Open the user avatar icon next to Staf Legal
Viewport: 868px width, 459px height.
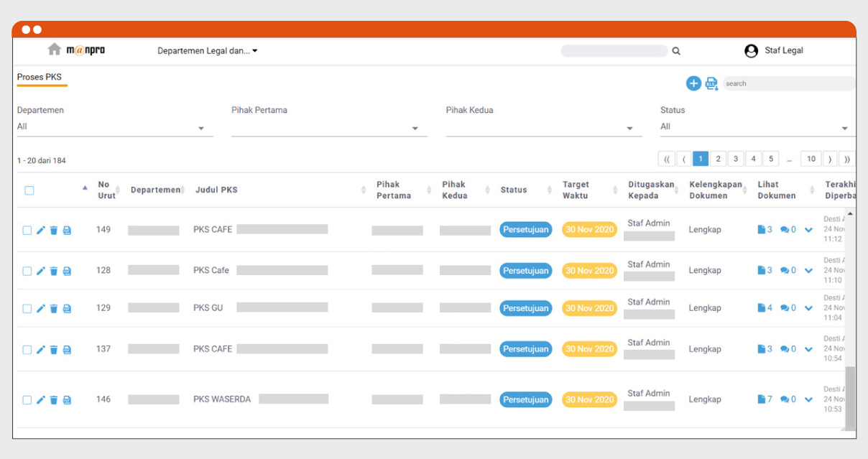[x=751, y=51]
